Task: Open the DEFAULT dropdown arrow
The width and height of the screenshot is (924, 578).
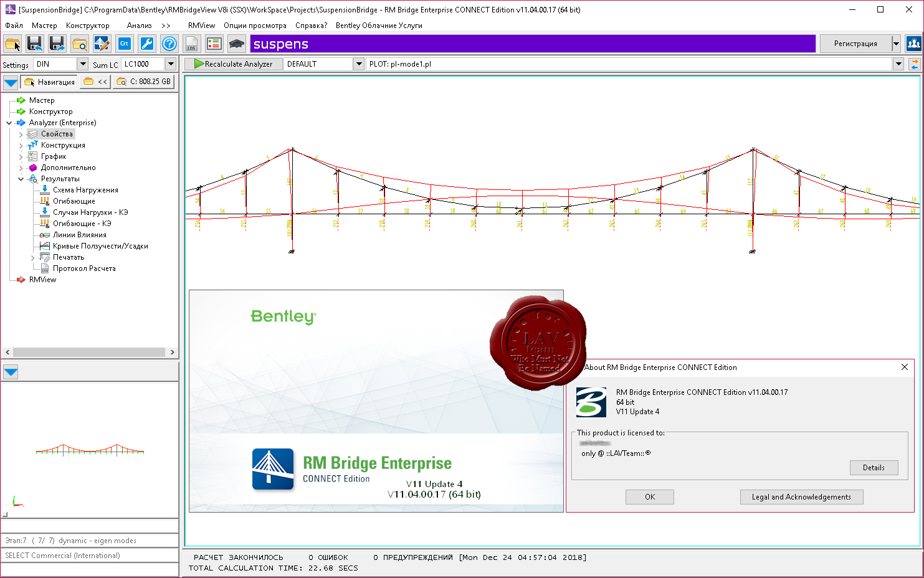Action: 359,64
